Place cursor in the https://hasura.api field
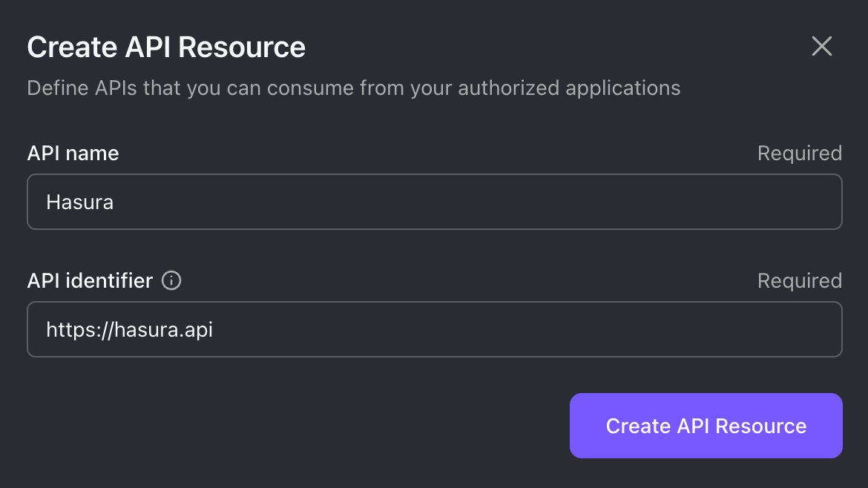The image size is (868, 488). tap(434, 329)
